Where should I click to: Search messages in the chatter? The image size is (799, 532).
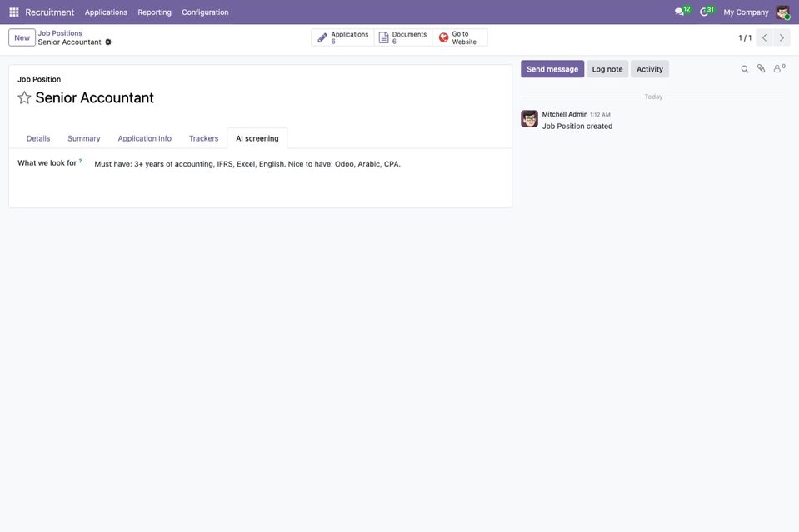tap(745, 69)
